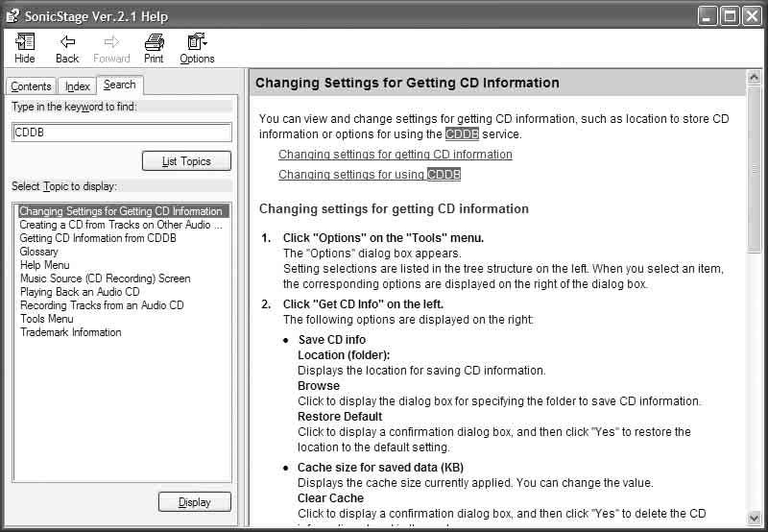Screen dimensions: 768x532
Task: Click the scrollbar down arrow
Action: pos(754,518)
